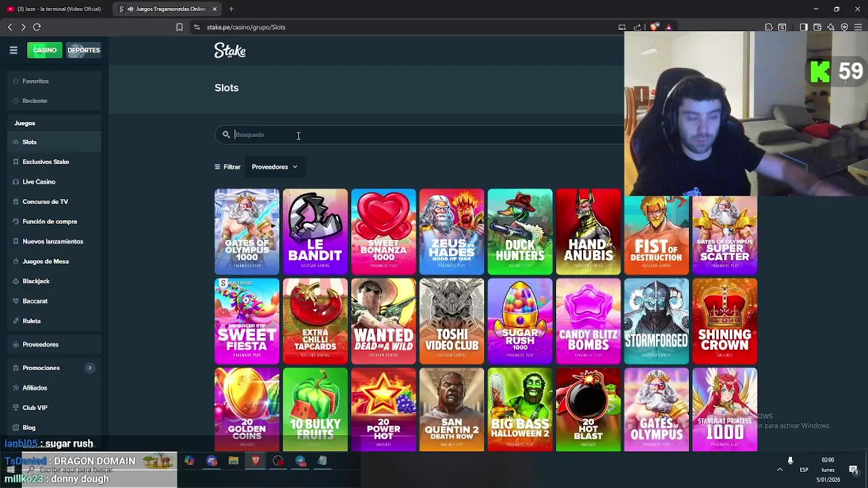
Task: Open 10 Bulky Fruits game
Action: tap(315, 409)
